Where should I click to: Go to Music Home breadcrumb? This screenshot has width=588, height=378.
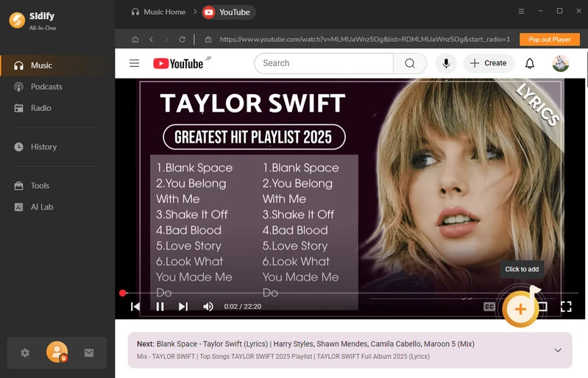click(x=158, y=12)
